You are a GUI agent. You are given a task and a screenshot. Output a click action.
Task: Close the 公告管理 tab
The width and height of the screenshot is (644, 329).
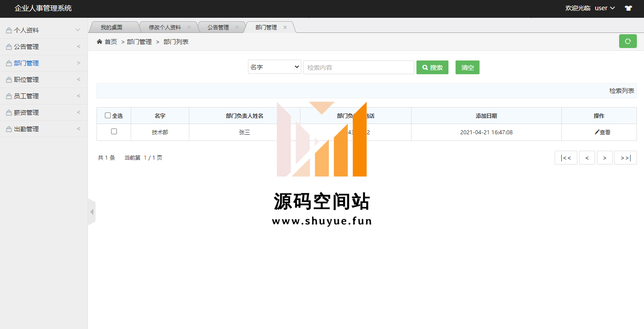pos(237,27)
